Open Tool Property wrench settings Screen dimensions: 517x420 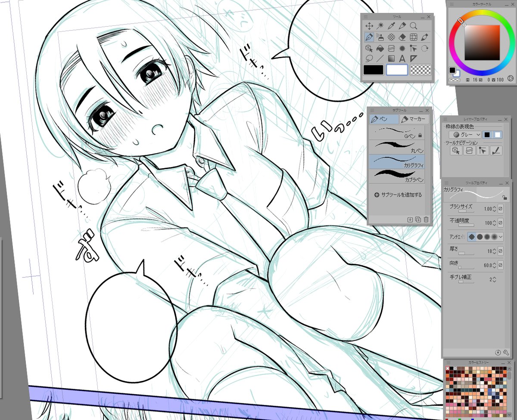coord(506,352)
